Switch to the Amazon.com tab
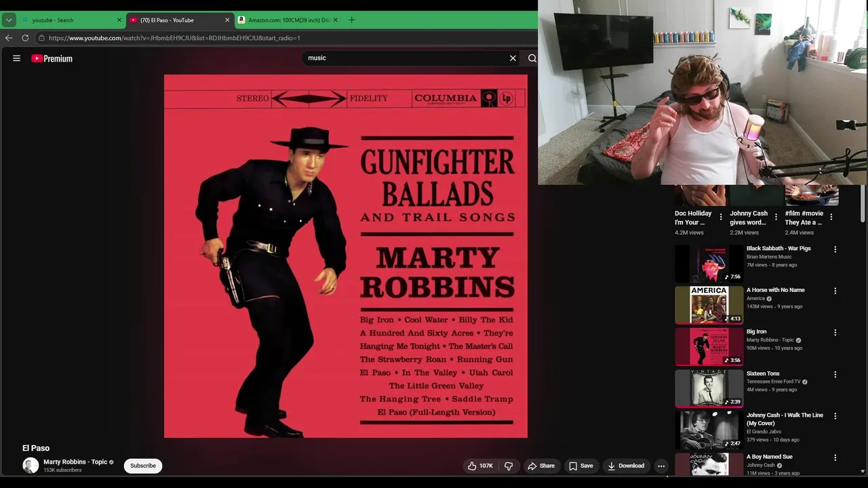The image size is (868, 488). click(288, 20)
